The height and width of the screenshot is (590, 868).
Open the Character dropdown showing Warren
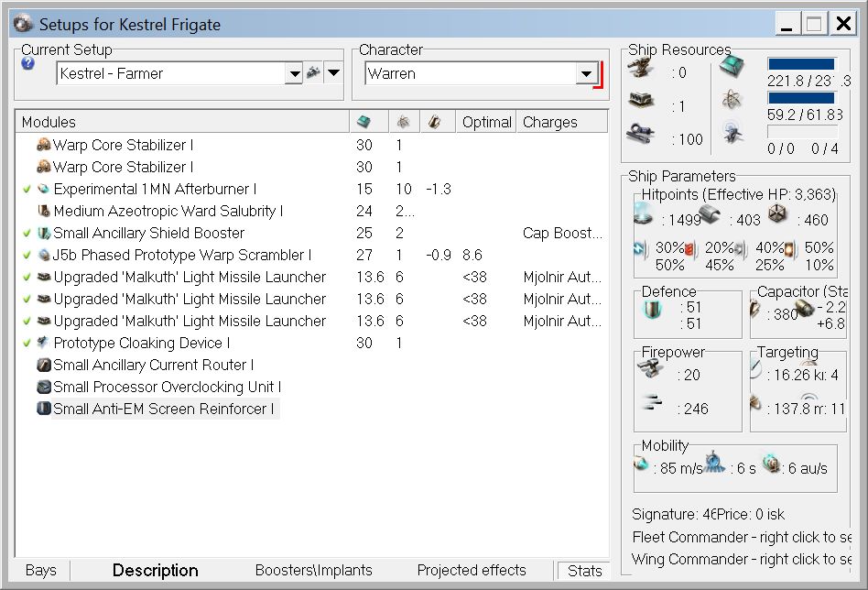pyautogui.click(x=586, y=73)
